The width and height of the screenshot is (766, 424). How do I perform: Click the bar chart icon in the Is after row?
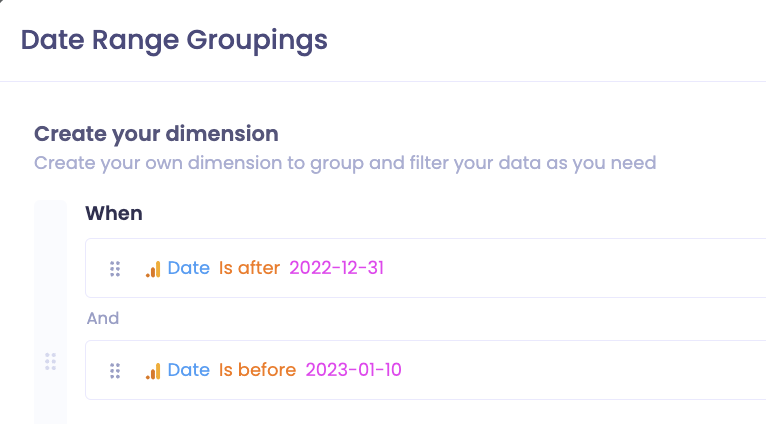(153, 269)
